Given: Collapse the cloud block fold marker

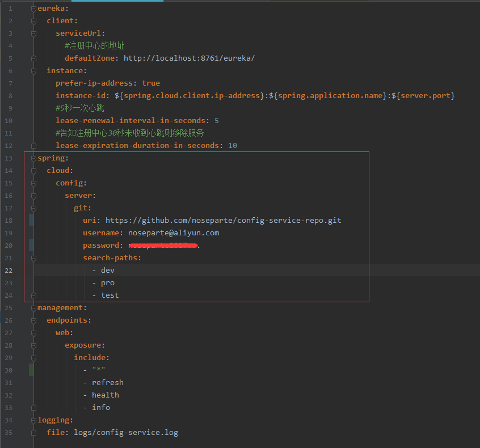Looking at the screenshot, I should click(33, 171).
